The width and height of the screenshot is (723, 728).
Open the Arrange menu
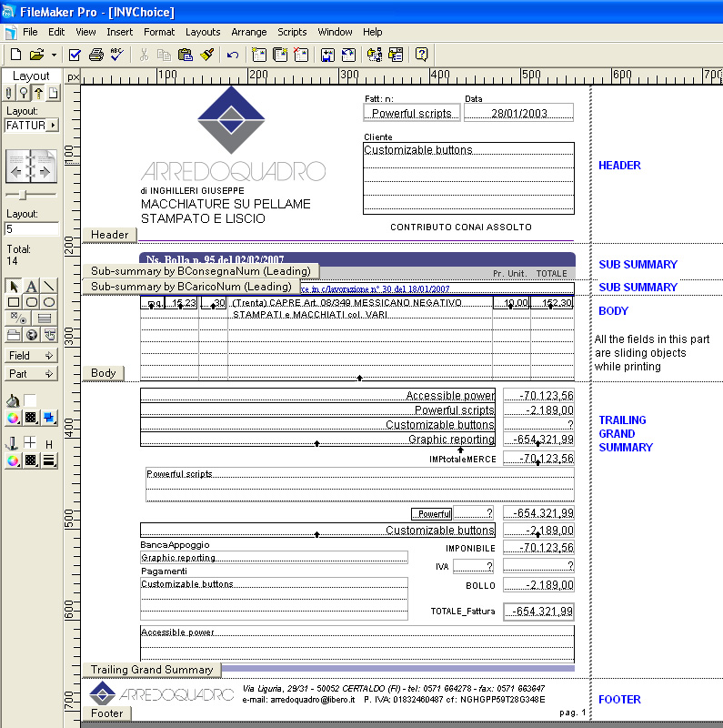[x=249, y=32]
